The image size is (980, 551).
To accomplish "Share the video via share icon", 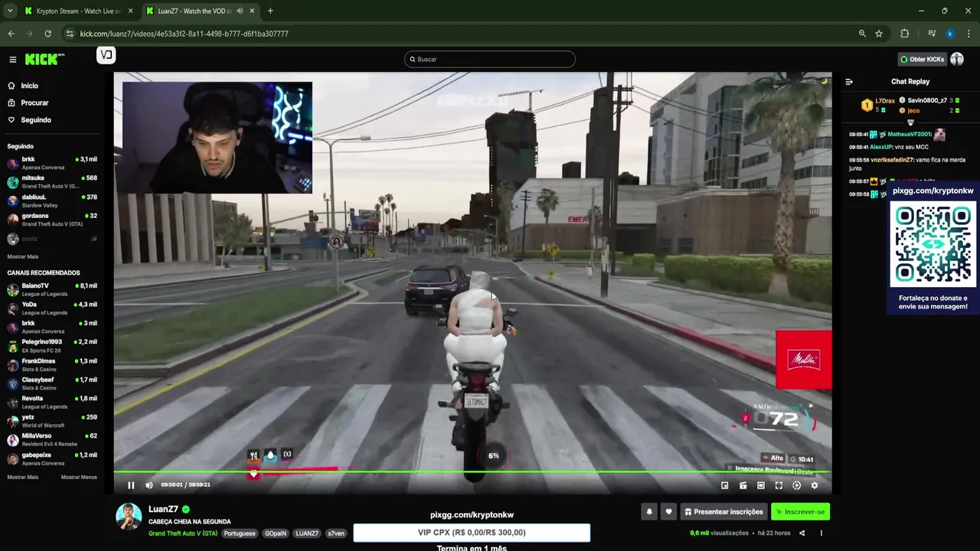I will pos(802,533).
